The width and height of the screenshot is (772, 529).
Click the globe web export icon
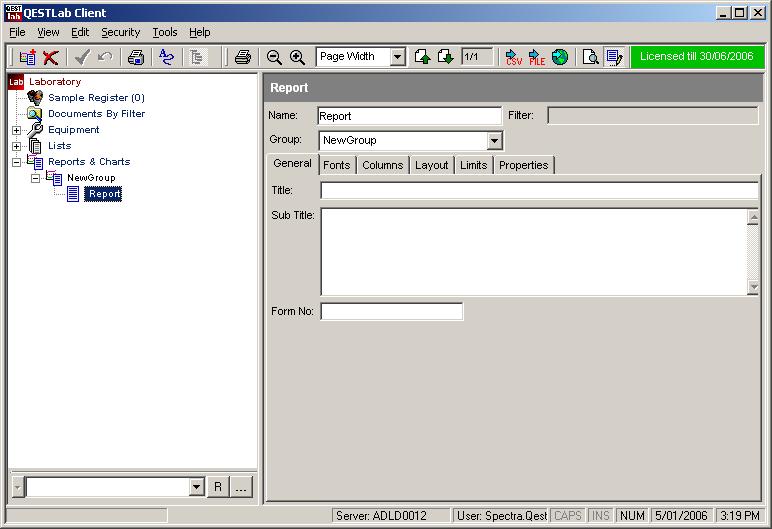(x=560, y=57)
